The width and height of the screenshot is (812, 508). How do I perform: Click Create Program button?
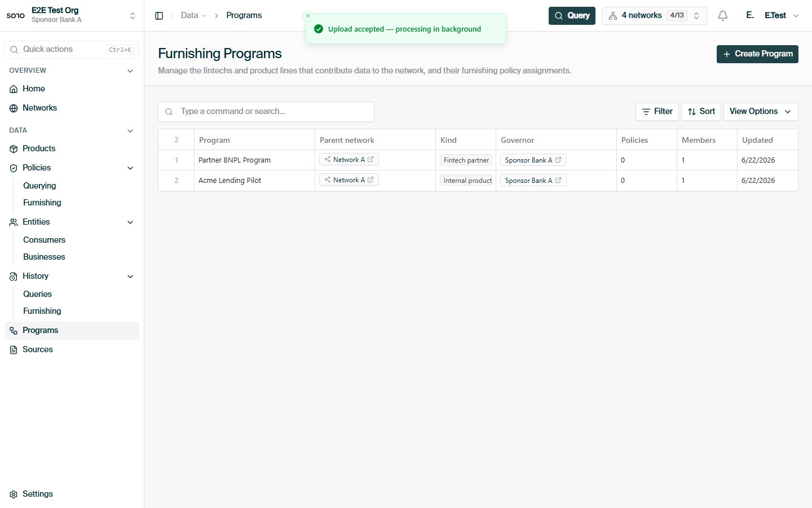click(x=757, y=54)
